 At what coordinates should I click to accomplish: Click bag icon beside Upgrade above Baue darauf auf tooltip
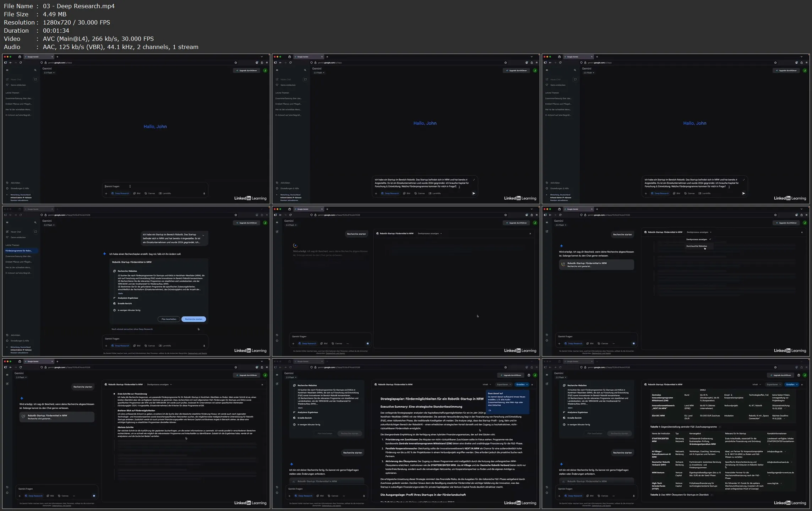pos(529,375)
